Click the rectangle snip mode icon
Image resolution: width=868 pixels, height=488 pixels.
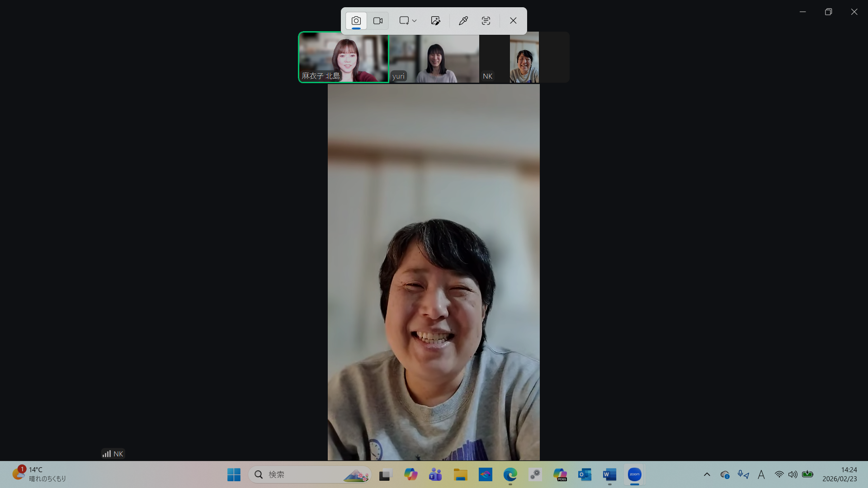[404, 21]
